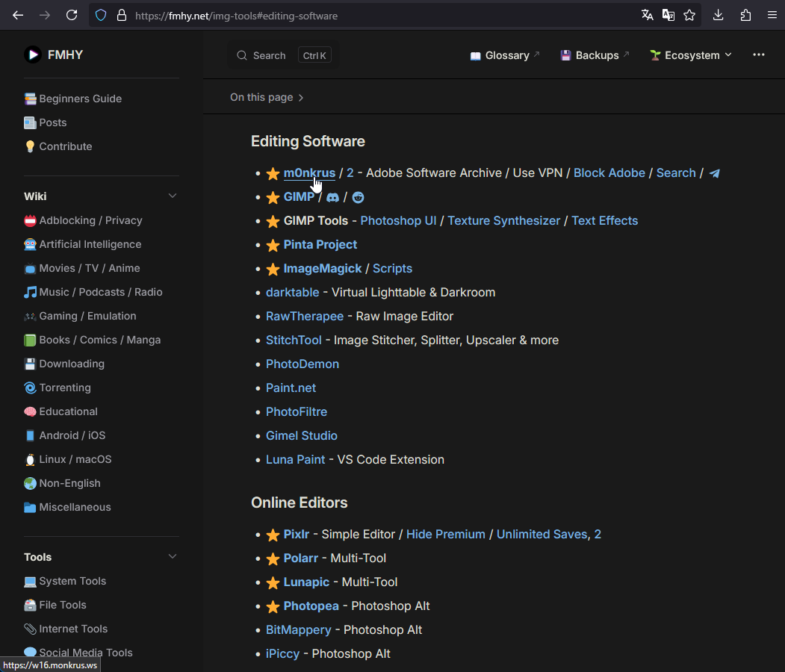
Task: Click the translation extension icon beside the bookmark star
Action: (668, 16)
